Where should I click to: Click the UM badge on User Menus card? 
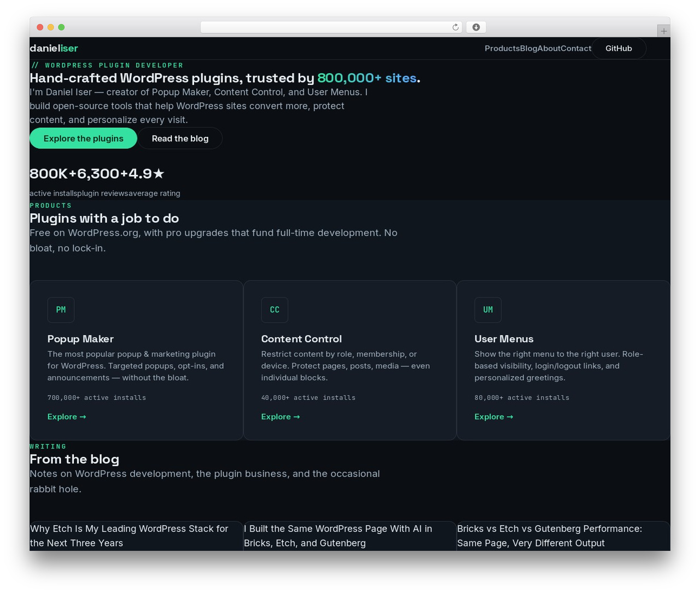pyautogui.click(x=488, y=310)
